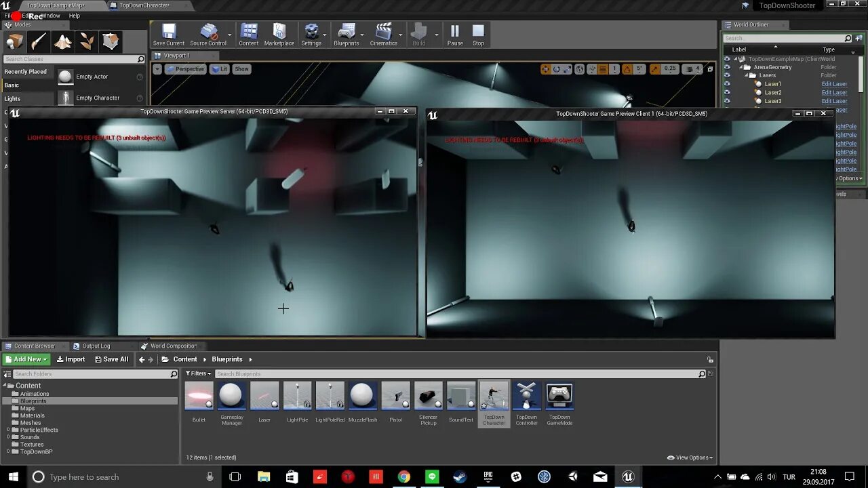Pause the running game preview

455,35
